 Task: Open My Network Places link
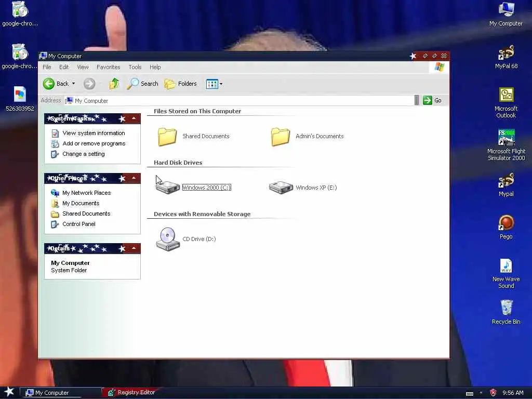click(x=87, y=193)
